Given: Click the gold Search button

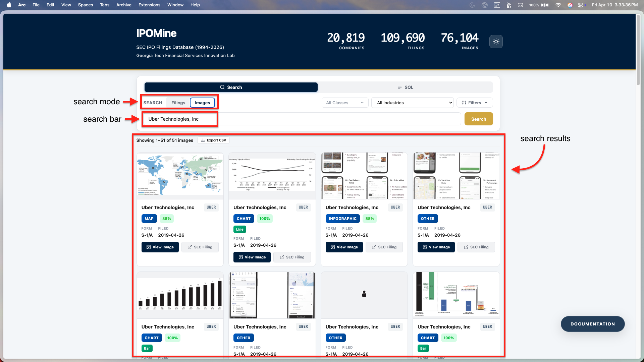Looking at the screenshot, I should tap(479, 119).
